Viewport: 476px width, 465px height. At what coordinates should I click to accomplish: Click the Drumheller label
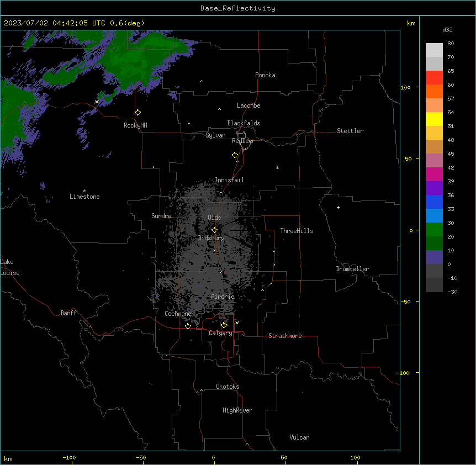pos(352,269)
